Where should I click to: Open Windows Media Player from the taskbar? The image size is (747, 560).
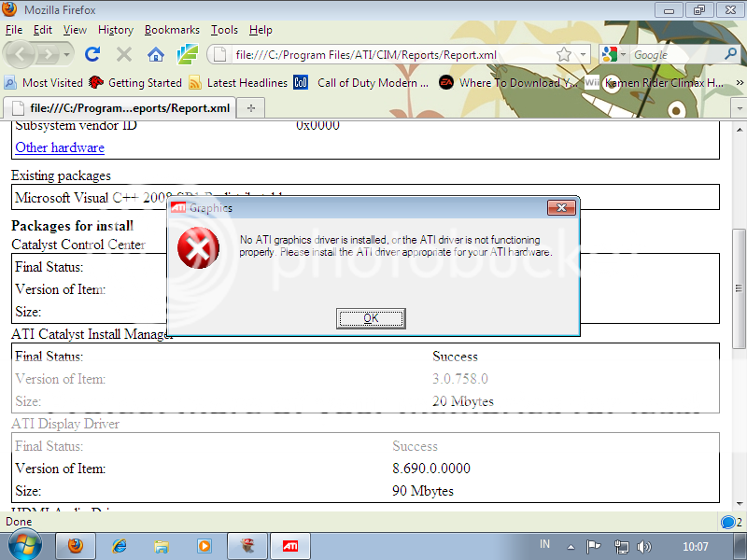click(x=204, y=546)
